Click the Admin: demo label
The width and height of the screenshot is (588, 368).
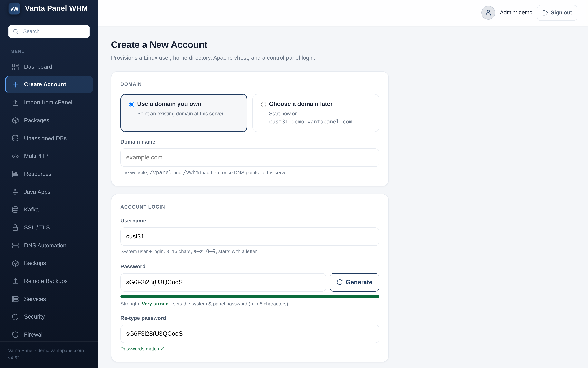pos(516,13)
